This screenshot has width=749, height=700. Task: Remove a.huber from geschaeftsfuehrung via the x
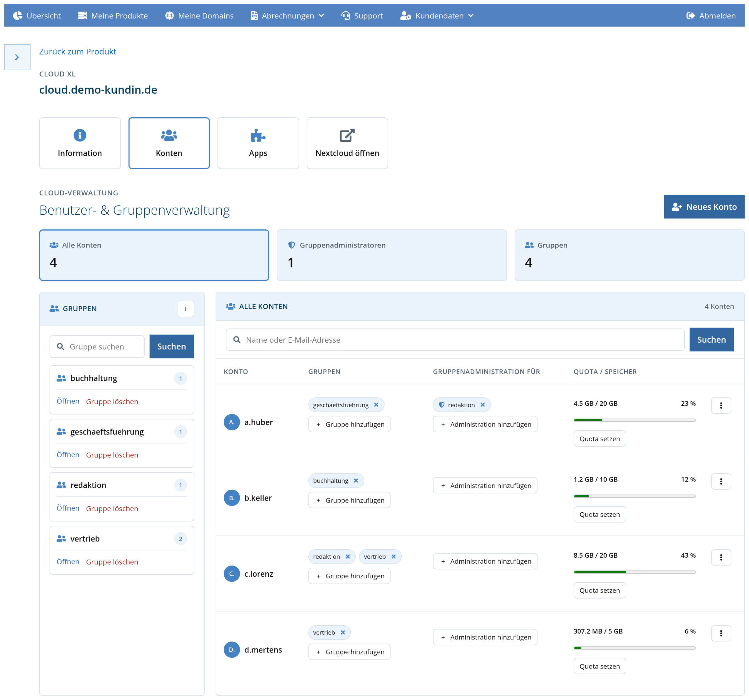point(376,405)
